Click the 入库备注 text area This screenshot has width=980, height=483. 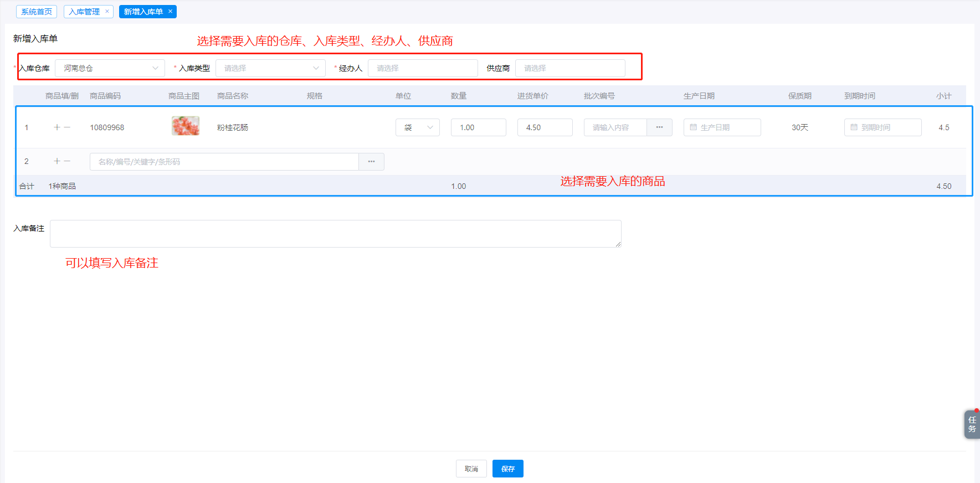point(335,234)
